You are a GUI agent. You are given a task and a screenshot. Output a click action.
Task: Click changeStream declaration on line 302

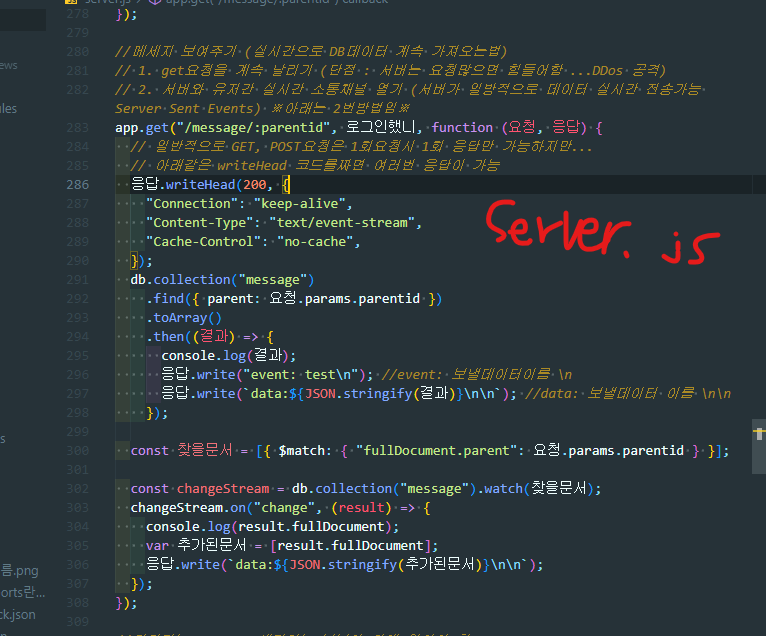(x=223, y=488)
